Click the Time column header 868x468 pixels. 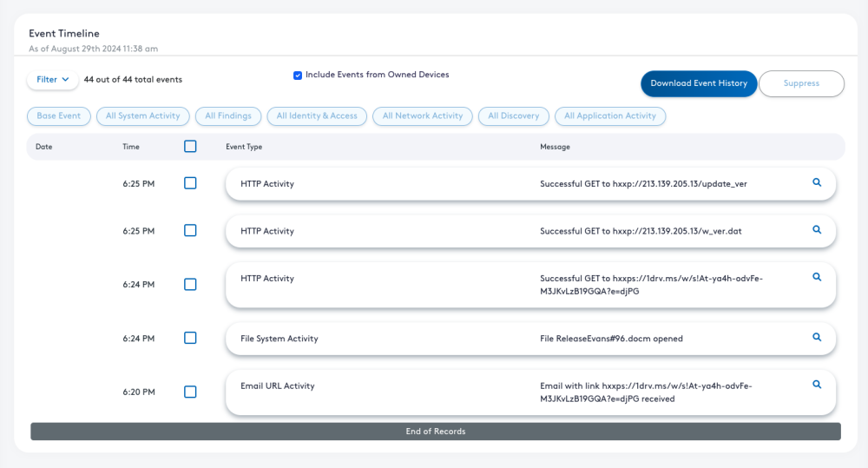(131, 147)
